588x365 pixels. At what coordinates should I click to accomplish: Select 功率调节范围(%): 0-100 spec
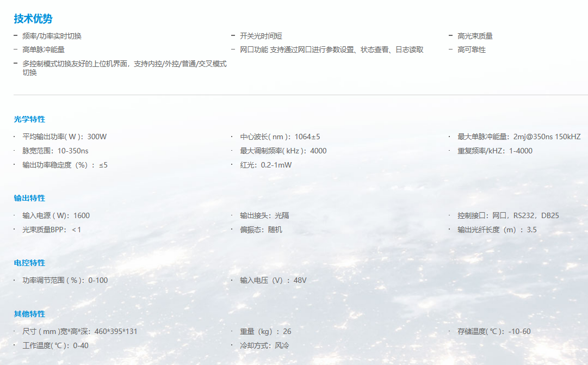pyautogui.click(x=65, y=280)
